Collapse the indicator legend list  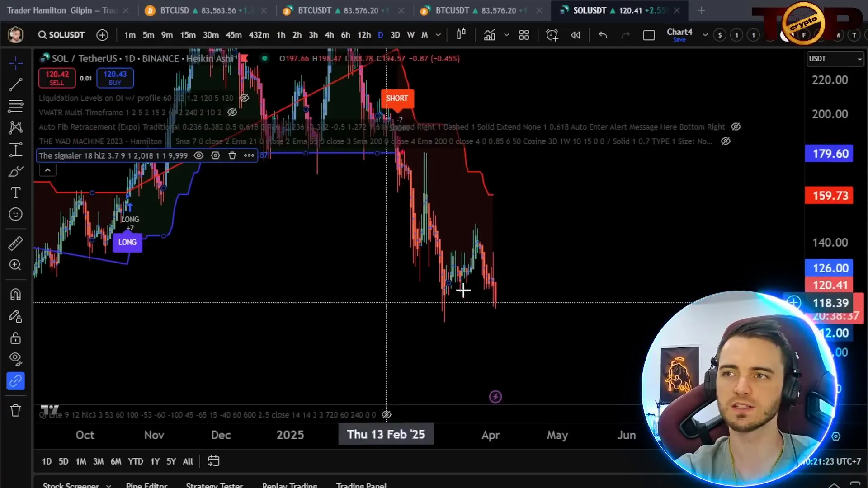click(47, 170)
